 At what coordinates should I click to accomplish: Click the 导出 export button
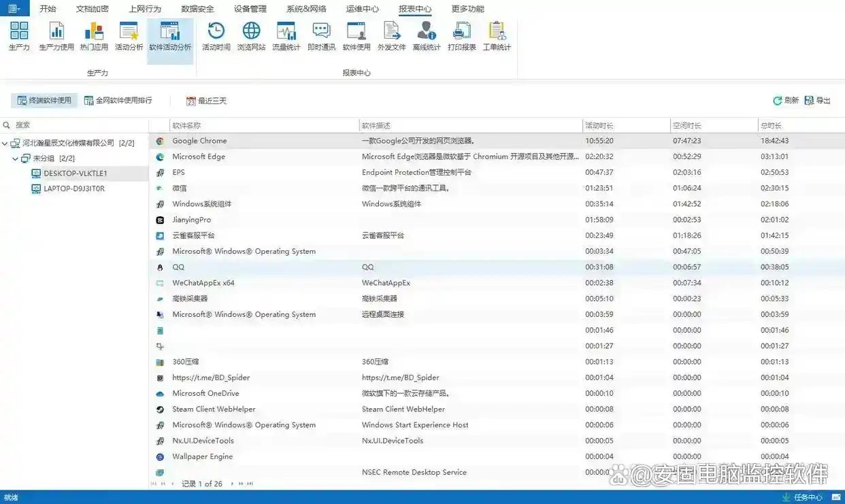pos(817,101)
